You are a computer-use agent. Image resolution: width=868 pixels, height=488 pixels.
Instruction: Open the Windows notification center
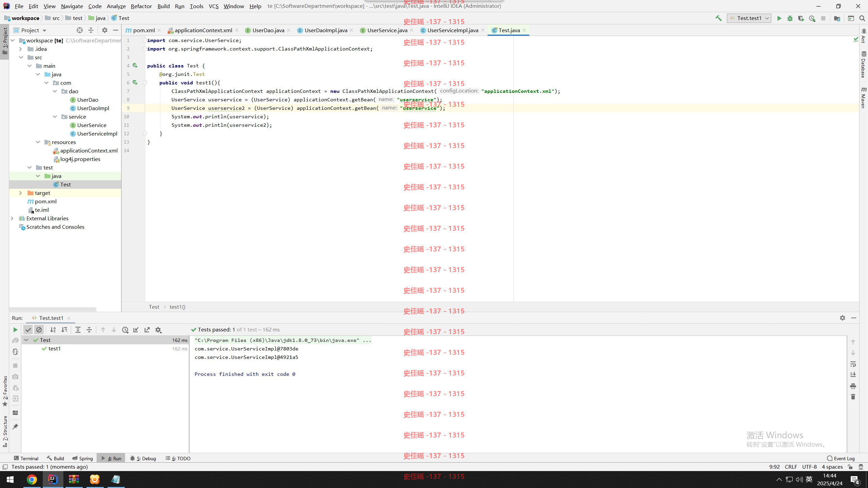tap(854, 480)
